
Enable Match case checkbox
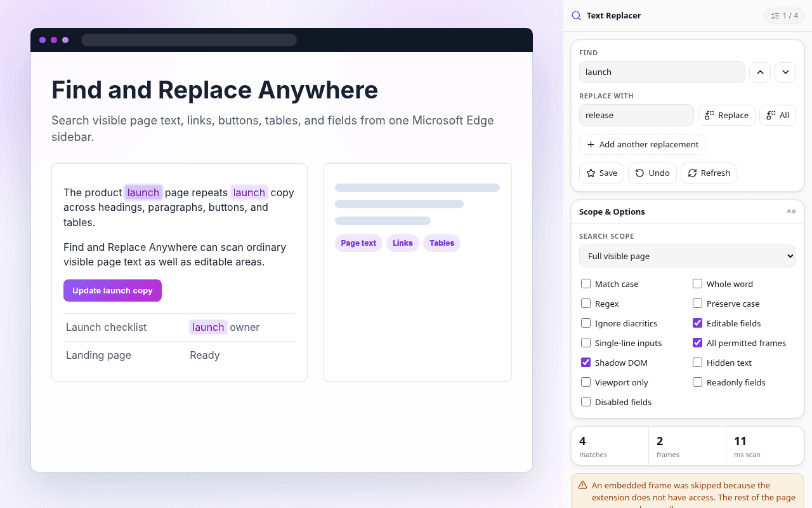(x=586, y=284)
